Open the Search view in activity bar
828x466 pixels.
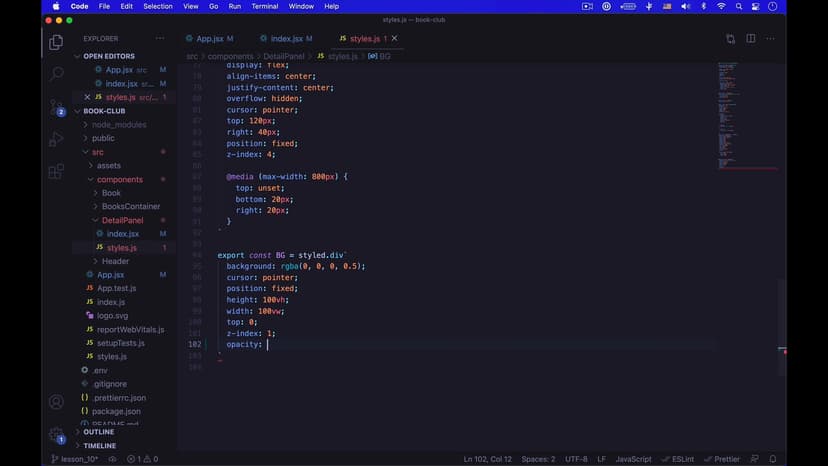56,74
